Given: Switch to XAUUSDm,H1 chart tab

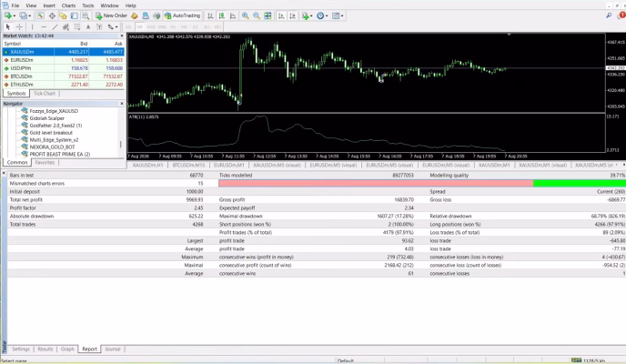Looking at the screenshot, I should [147, 165].
